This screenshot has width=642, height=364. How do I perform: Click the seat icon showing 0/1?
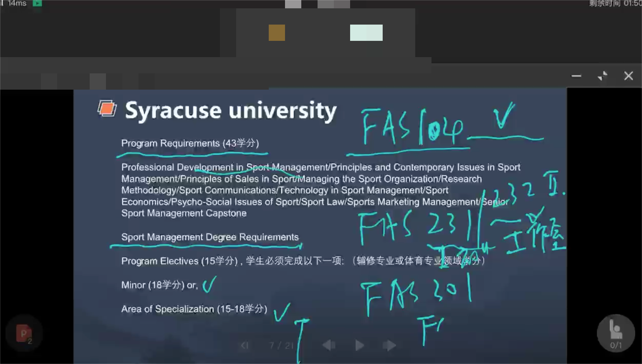(616, 333)
